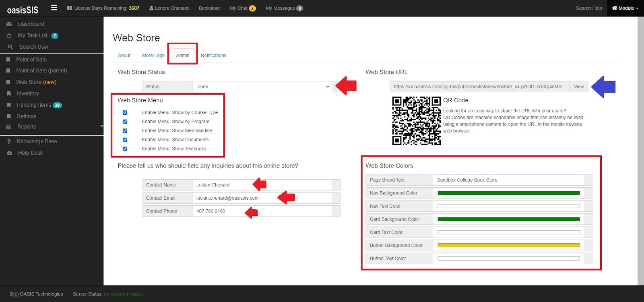Click the question mark icon for Knowledge Base

9,142
